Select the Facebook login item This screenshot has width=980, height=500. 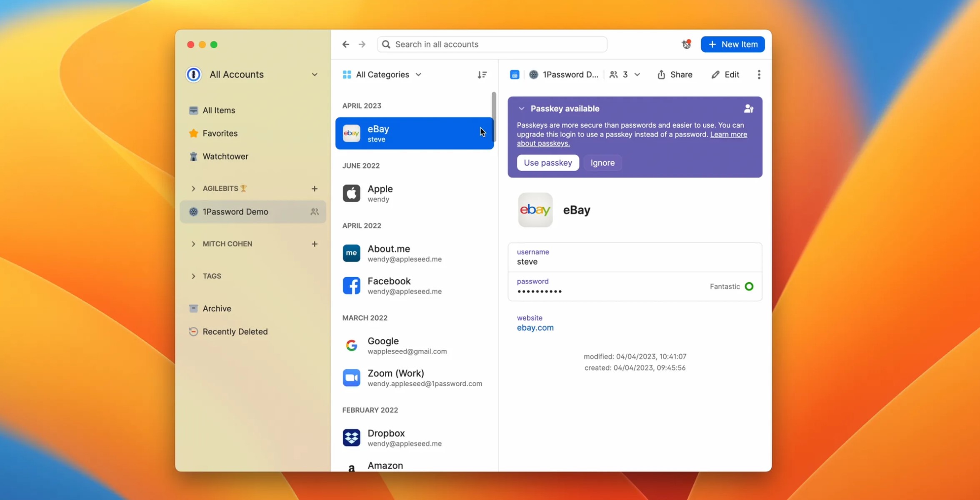[414, 286]
